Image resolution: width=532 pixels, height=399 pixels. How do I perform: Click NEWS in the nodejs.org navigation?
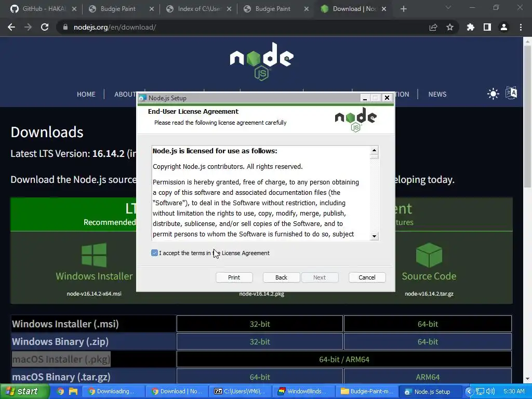[437, 95]
